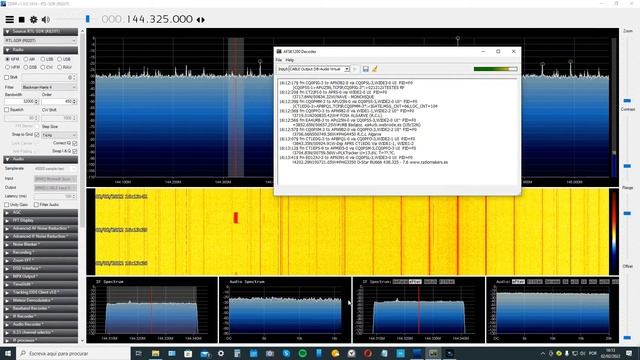The height and width of the screenshot is (360, 640).
Task: Collapse the Source panel header
Action: 40,31
